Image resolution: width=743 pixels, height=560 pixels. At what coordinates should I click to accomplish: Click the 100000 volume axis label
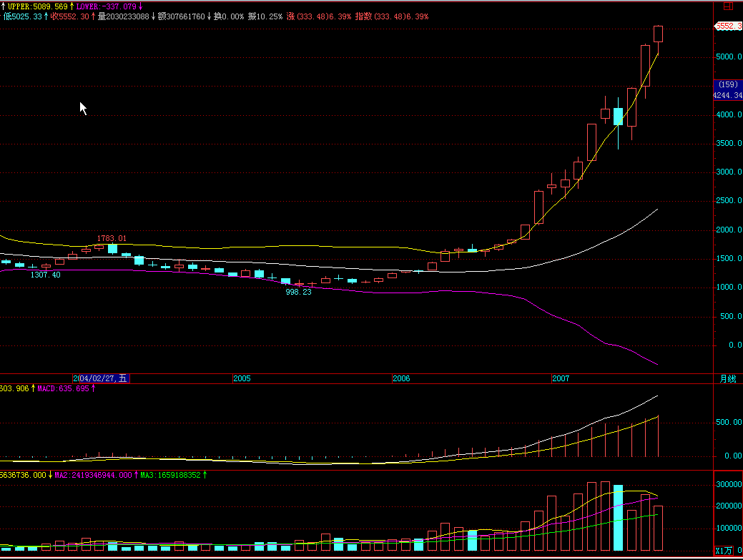729,529
